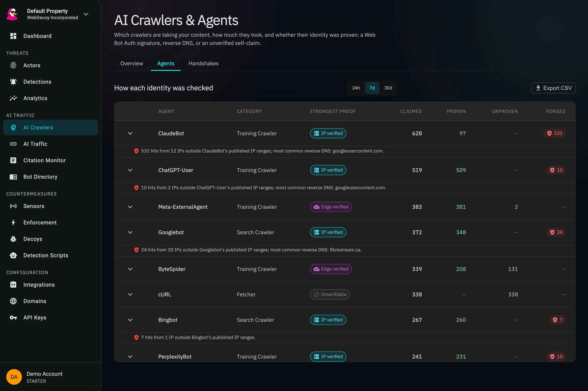Click the AI Crawlers head icon

13,127
